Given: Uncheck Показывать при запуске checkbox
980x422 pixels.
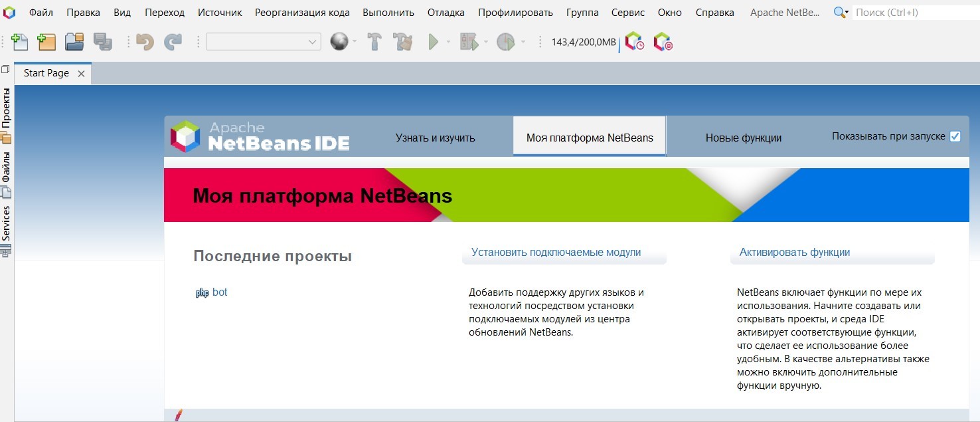Looking at the screenshot, I should 955,136.
